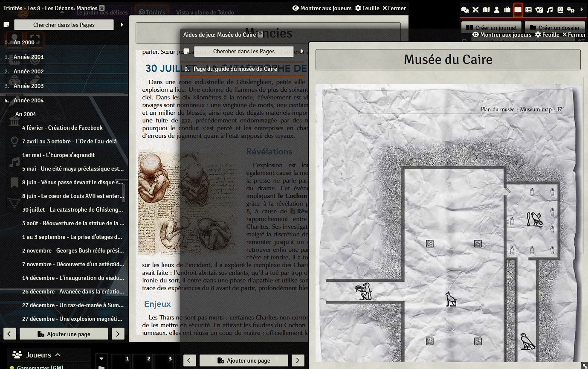This screenshot has width=588, height=369.
Task: Click Chercher dans les Pages field in Mancies
Action: pos(64,25)
